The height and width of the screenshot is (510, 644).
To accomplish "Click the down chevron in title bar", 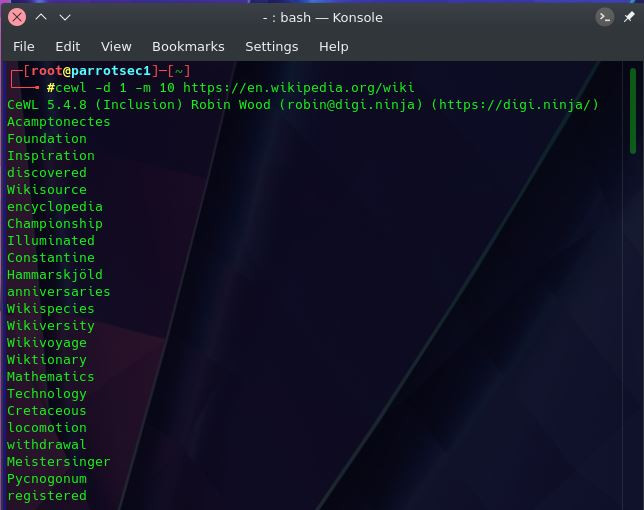I will pyautogui.click(x=65, y=17).
